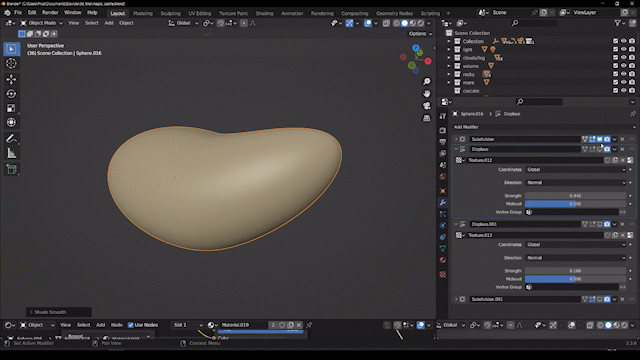Open Displace.001 Coordinates dropdown
640x360 pixels.
click(576, 244)
